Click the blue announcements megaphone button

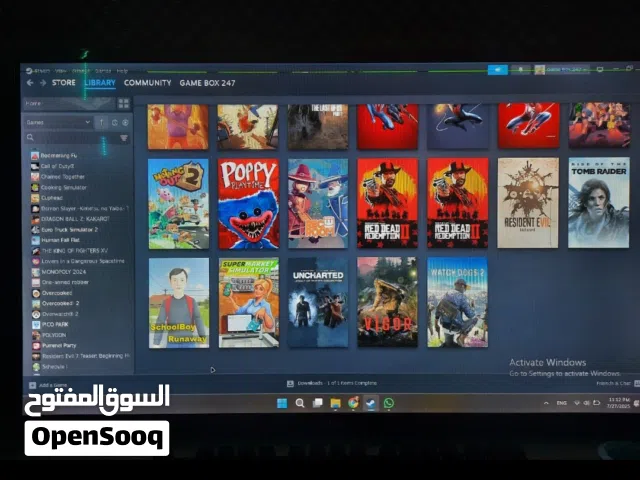tap(498, 69)
